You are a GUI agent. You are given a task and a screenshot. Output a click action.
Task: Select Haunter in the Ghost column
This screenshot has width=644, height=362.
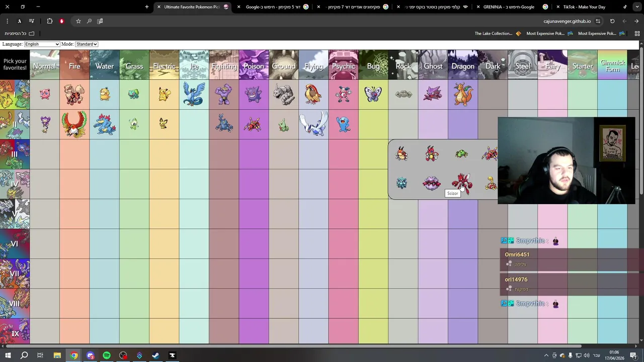coord(433,95)
